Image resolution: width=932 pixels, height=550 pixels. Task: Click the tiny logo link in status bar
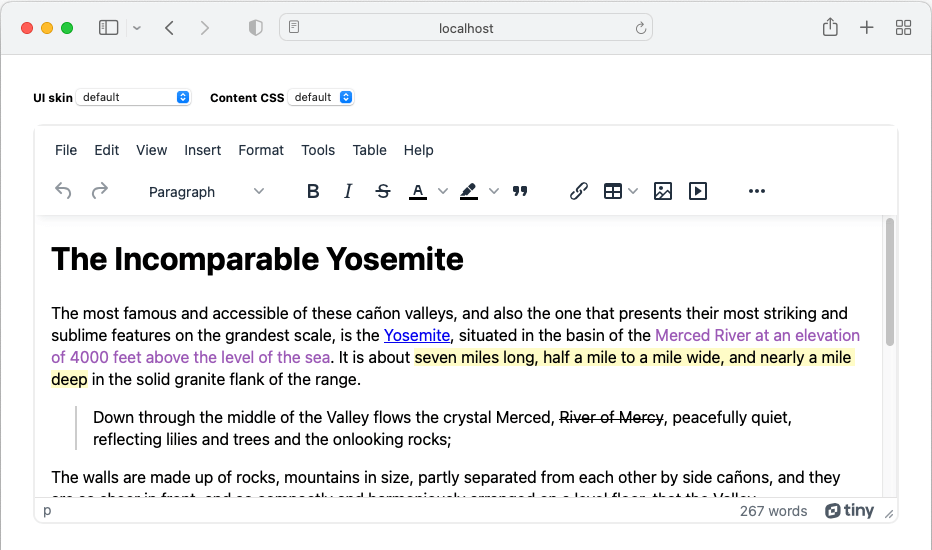point(849,511)
